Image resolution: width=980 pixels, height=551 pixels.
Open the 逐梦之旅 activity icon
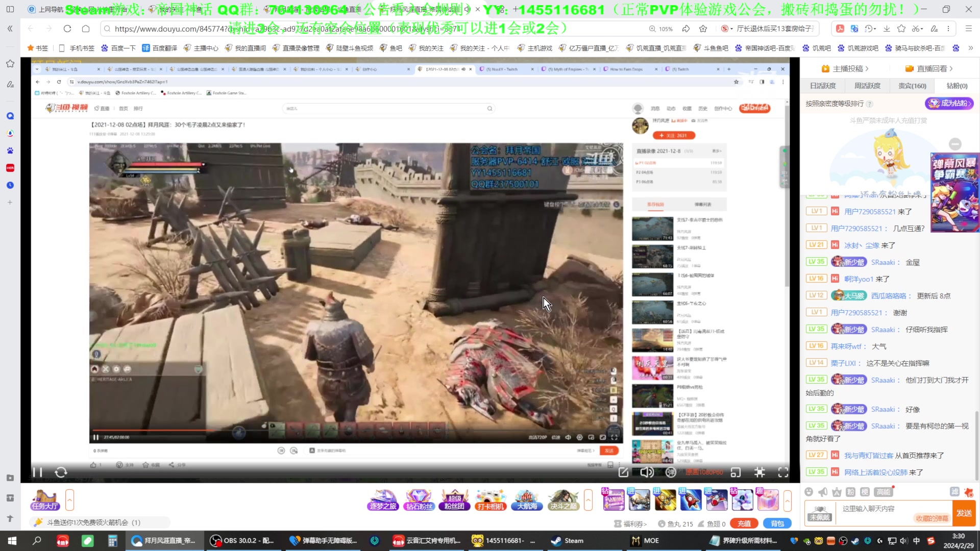[383, 500]
